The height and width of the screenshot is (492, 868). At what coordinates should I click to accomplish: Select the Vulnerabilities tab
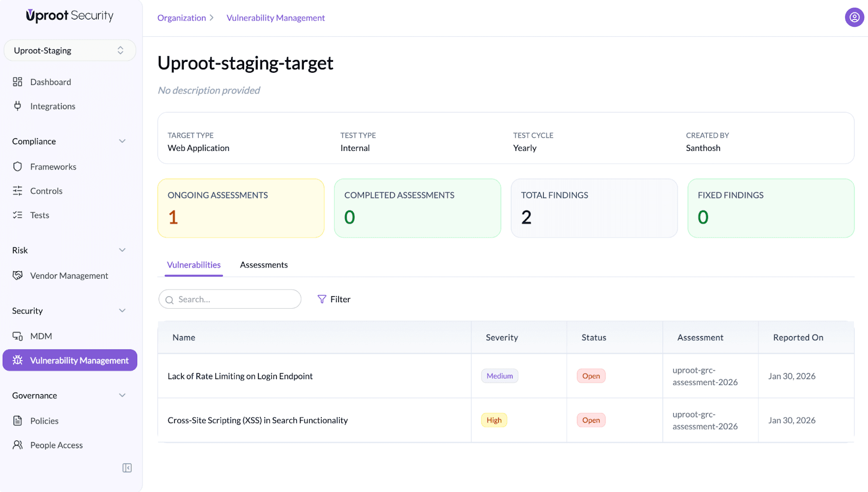coord(194,265)
